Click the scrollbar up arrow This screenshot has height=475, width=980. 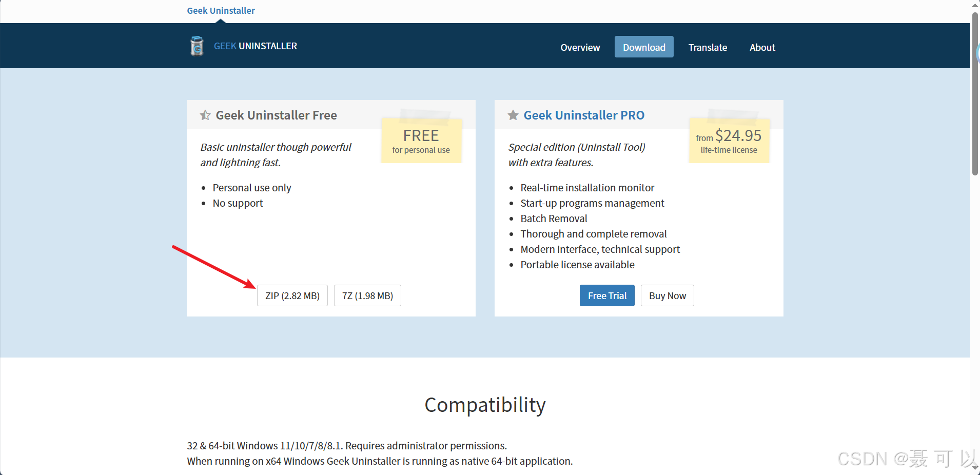tap(975, 5)
